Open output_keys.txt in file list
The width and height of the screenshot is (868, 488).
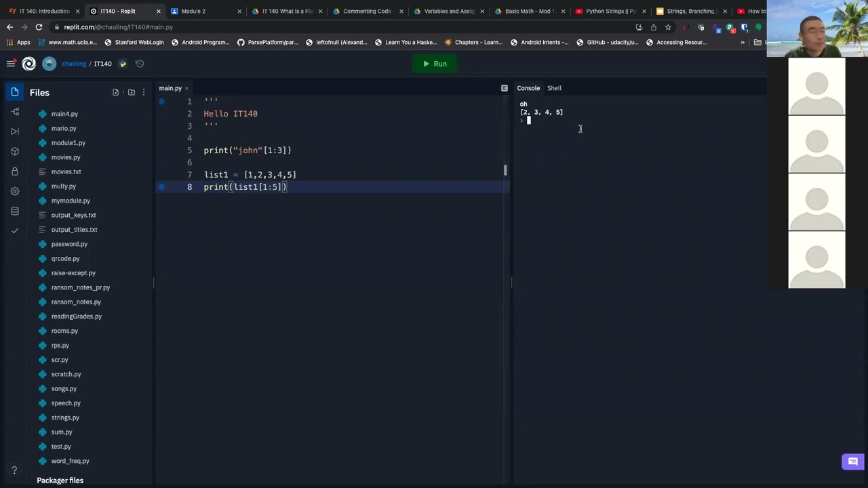[x=73, y=215]
